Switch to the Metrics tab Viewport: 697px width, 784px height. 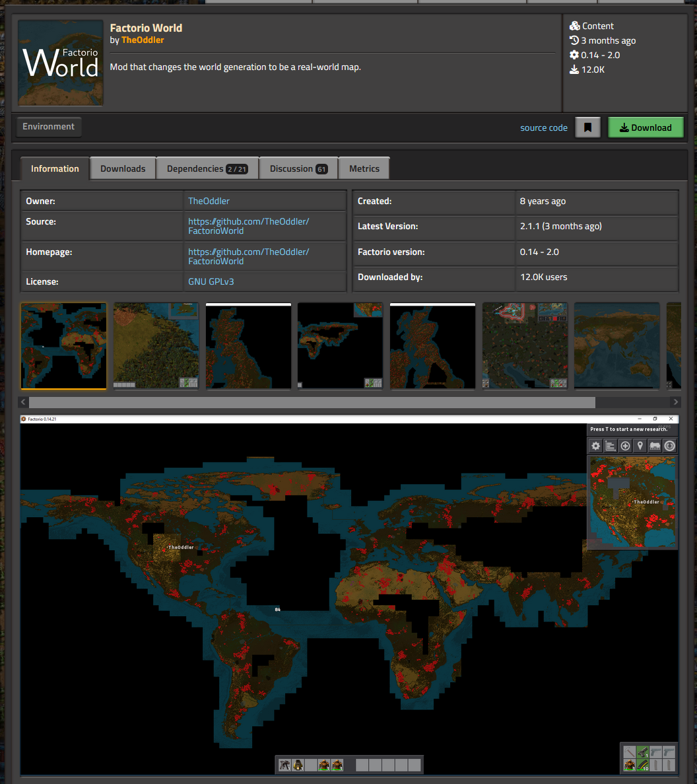[364, 168]
